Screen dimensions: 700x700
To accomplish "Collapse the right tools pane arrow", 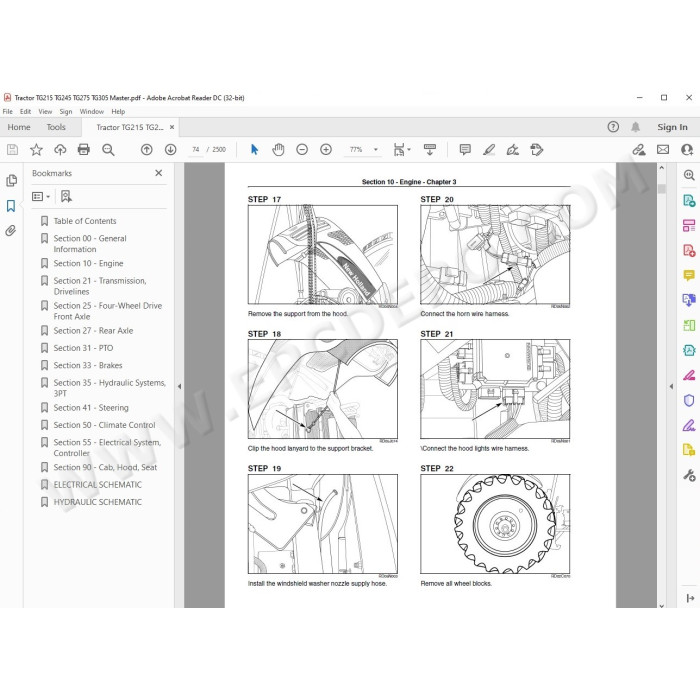I will click(671, 387).
